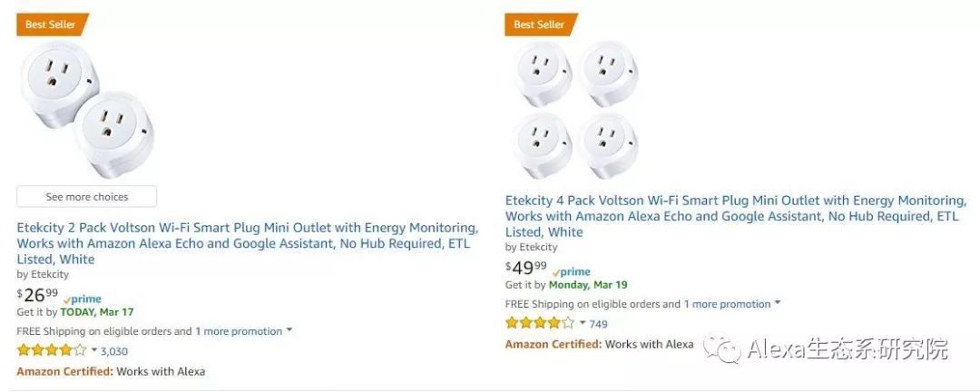This screenshot has width=980, height=392.
Task: Click the star rating of the 4 Pack
Action: click(x=540, y=323)
